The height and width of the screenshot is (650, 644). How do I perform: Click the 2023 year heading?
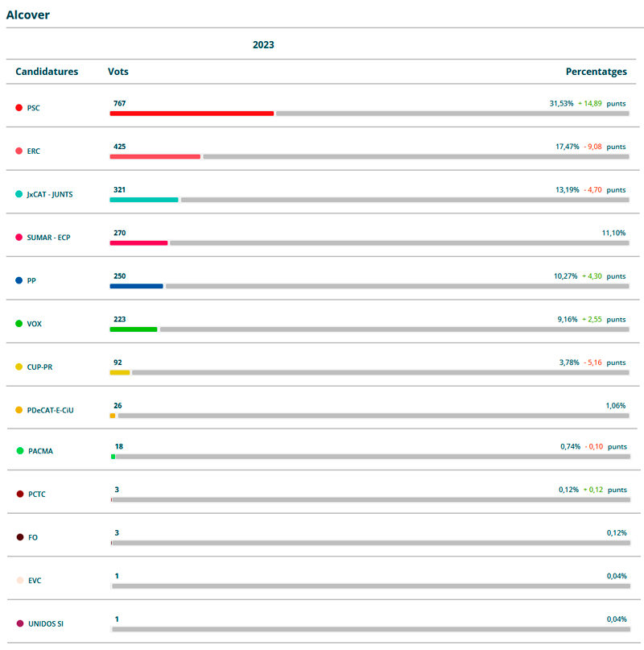263,45
